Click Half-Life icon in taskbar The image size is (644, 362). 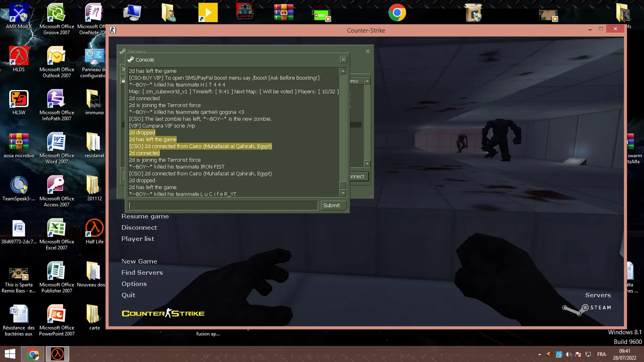pyautogui.click(x=58, y=354)
